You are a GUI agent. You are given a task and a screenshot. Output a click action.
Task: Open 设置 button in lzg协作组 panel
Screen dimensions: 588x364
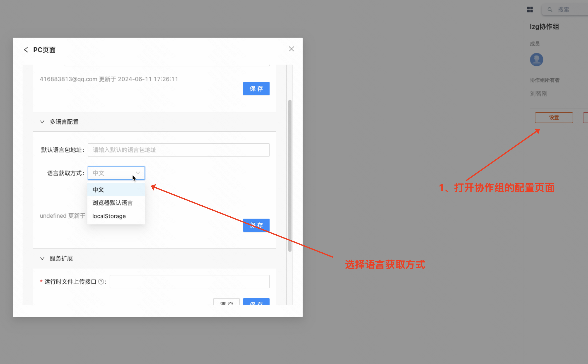coord(554,117)
